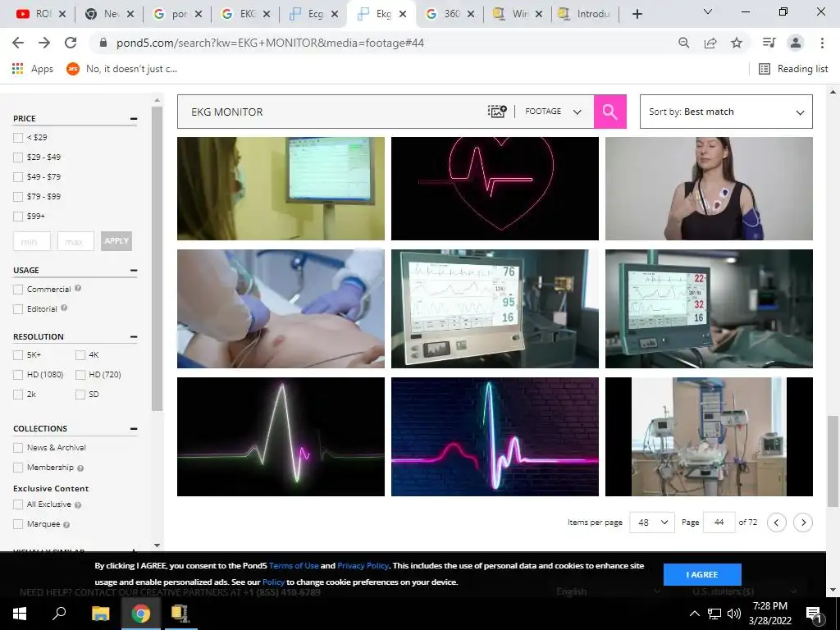Tick the News & Archival collection checkbox

[18, 448]
